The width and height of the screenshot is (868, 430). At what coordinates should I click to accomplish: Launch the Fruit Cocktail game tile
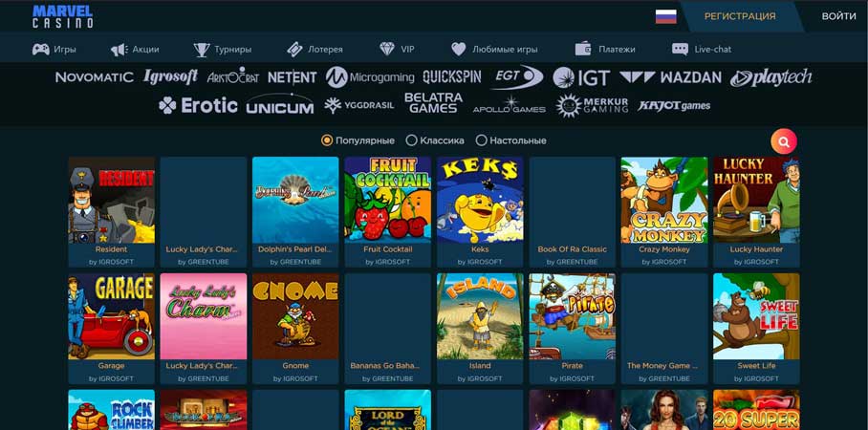[x=387, y=200]
